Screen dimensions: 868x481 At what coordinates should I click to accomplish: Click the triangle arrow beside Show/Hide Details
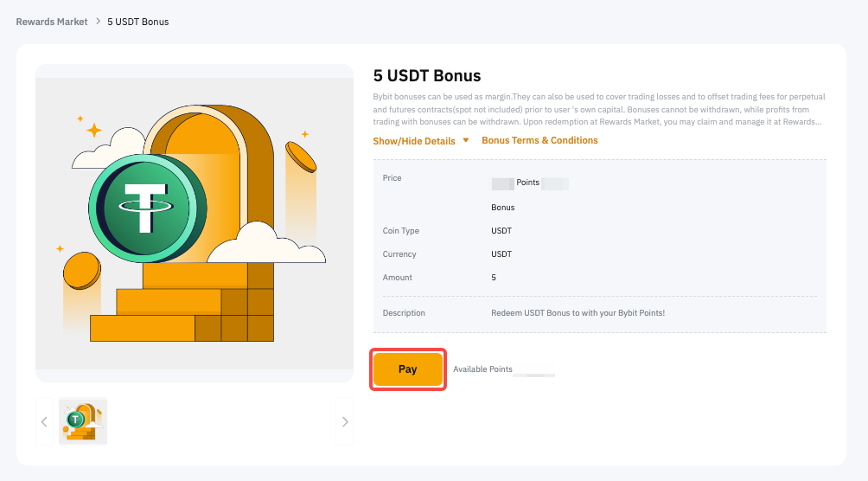pos(466,140)
